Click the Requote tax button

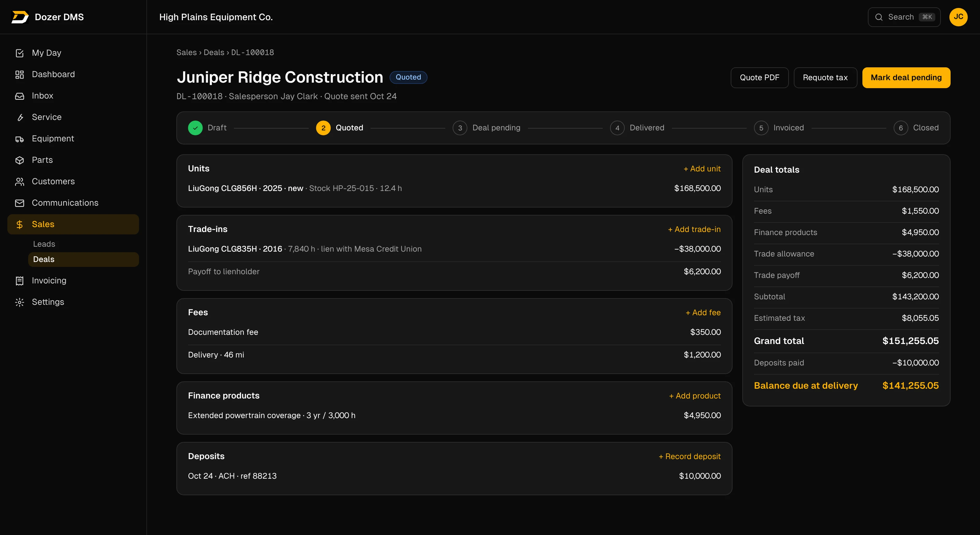click(x=825, y=77)
